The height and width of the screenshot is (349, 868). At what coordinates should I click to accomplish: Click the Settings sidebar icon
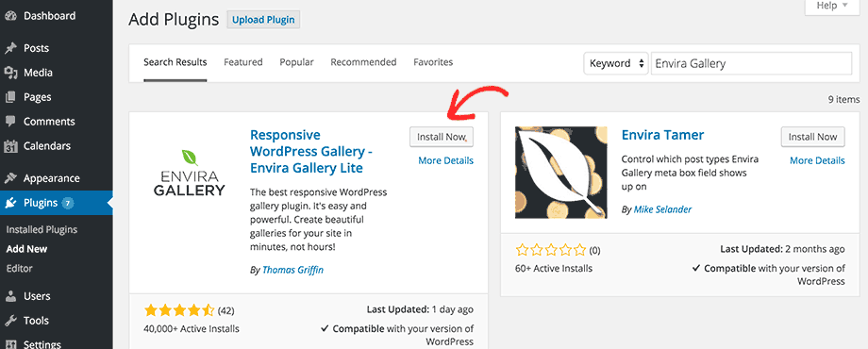click(10, 344)
